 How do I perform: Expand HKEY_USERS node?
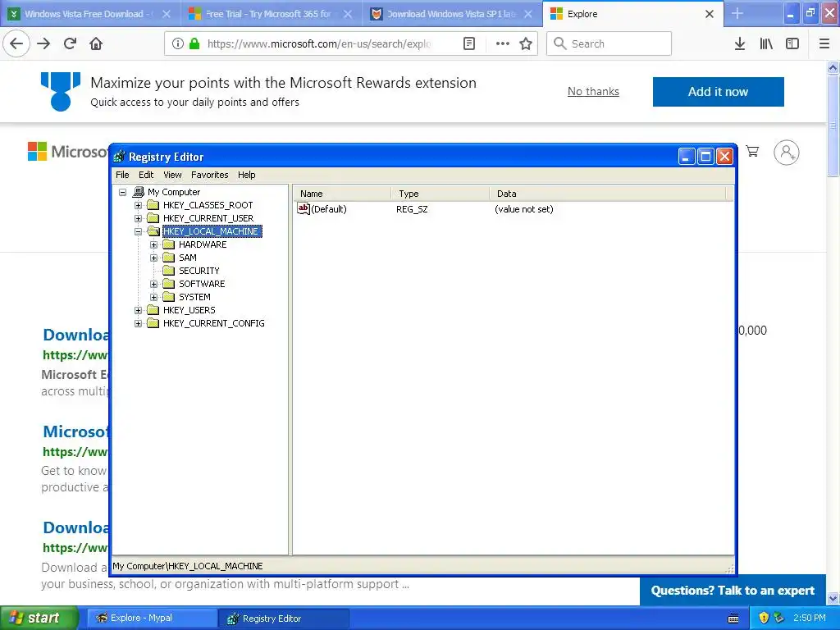tap(138, 310)
